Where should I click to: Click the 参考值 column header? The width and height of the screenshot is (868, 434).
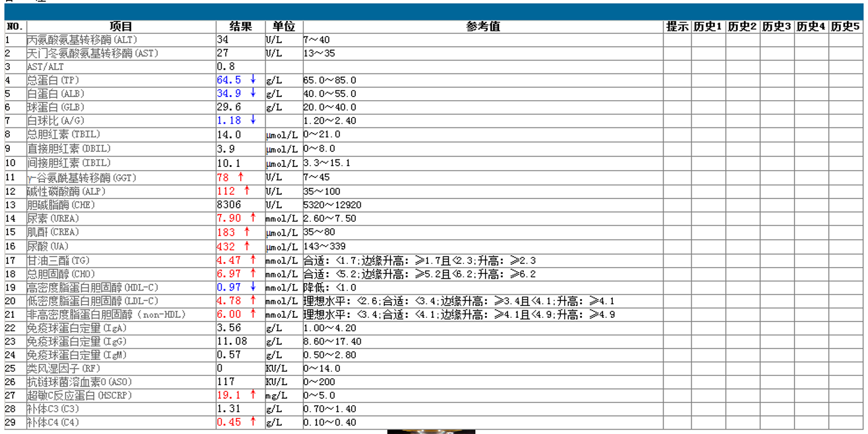point(483,27)
